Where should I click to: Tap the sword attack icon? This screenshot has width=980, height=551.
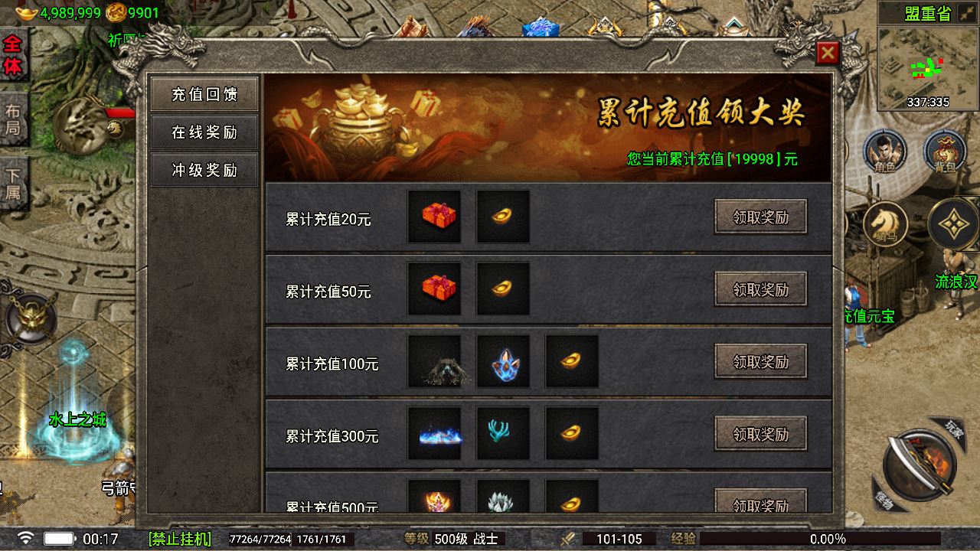pyautogui.click(x=917, y=461)
